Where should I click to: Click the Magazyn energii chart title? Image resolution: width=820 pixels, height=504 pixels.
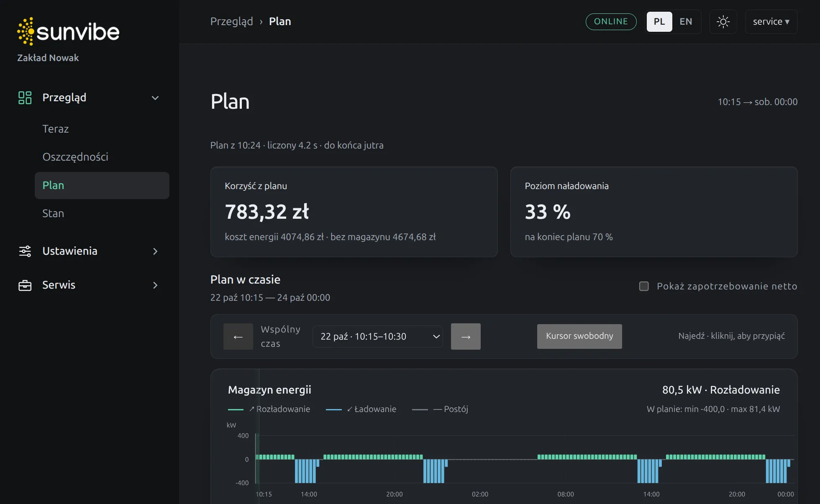(269, 390)
